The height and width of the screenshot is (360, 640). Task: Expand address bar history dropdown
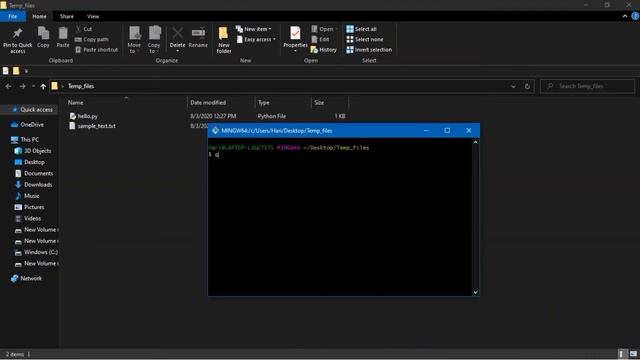pyautogui.click(x=513, y=86)
